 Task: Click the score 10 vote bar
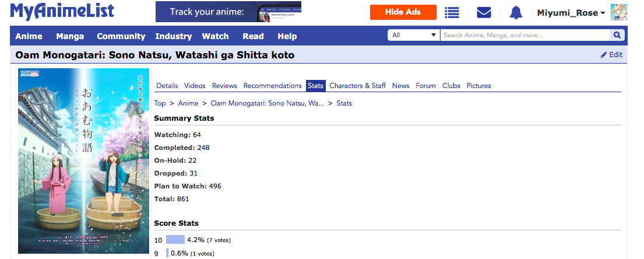tap(175, 239)
